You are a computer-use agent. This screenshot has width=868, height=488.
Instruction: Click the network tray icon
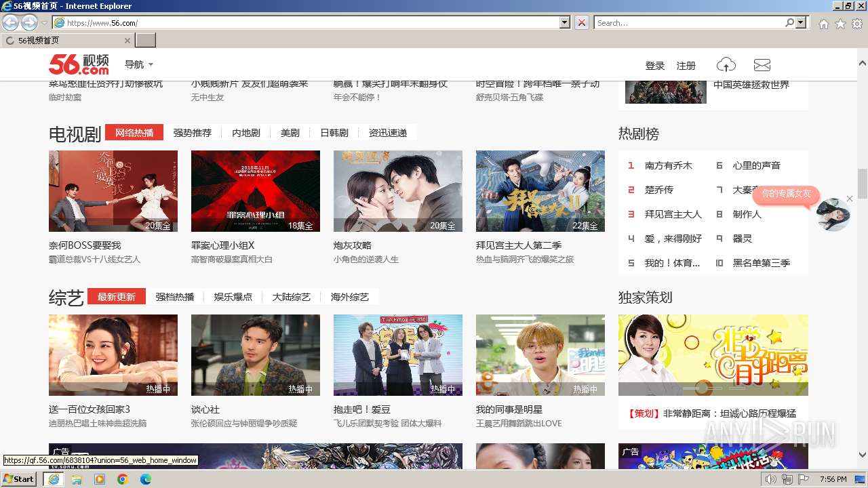787,480
